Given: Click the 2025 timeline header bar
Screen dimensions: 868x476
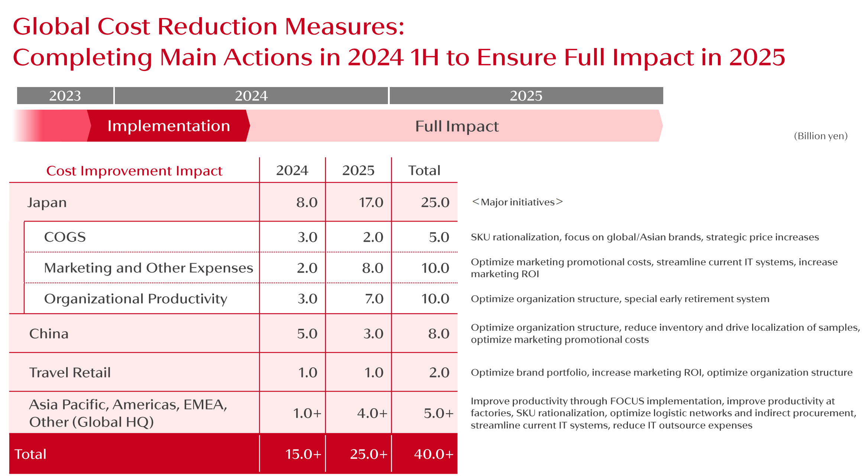Looking at the screenshot, I should click(526, 96).
